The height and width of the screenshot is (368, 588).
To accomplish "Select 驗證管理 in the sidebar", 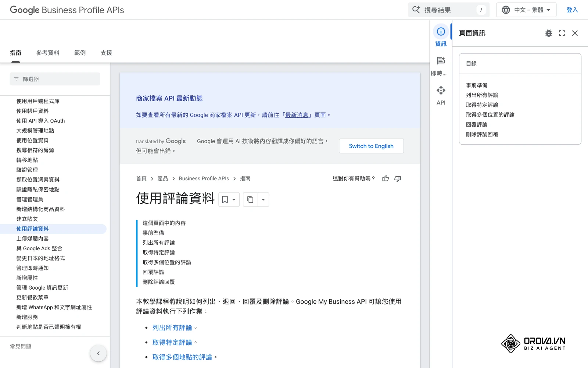I will pos(27,170).
